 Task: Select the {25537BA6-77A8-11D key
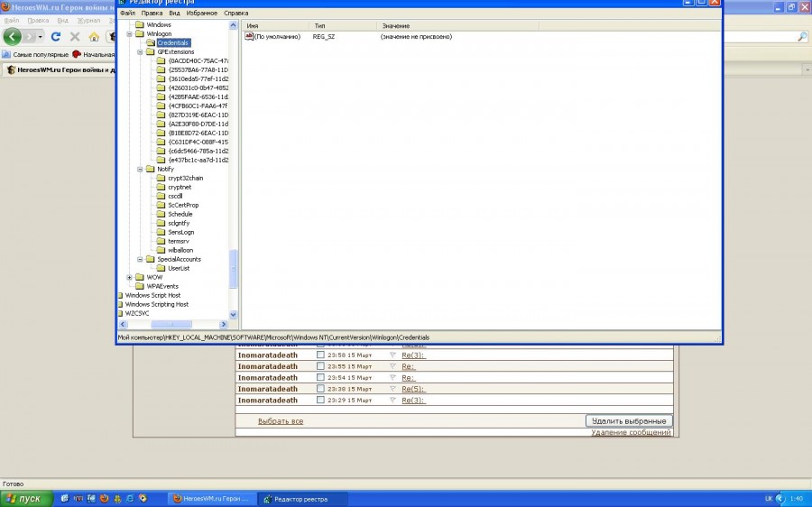(198, 69)
